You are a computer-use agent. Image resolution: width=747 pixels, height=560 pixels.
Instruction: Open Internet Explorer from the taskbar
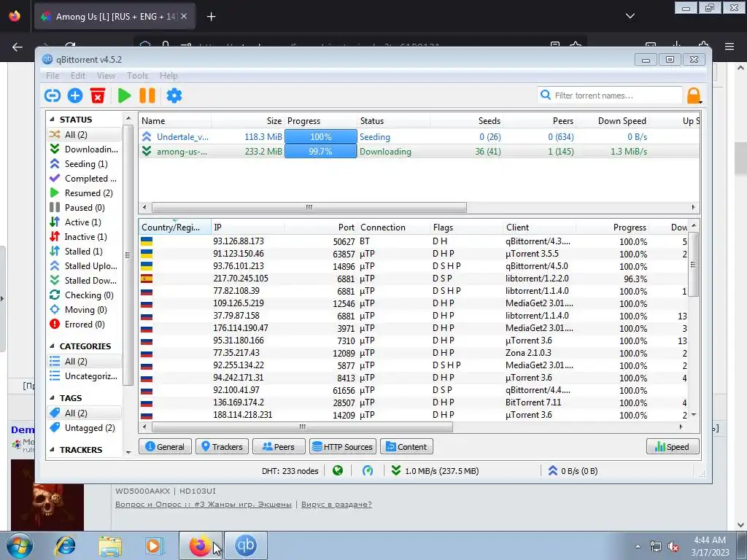pos(65,545)
